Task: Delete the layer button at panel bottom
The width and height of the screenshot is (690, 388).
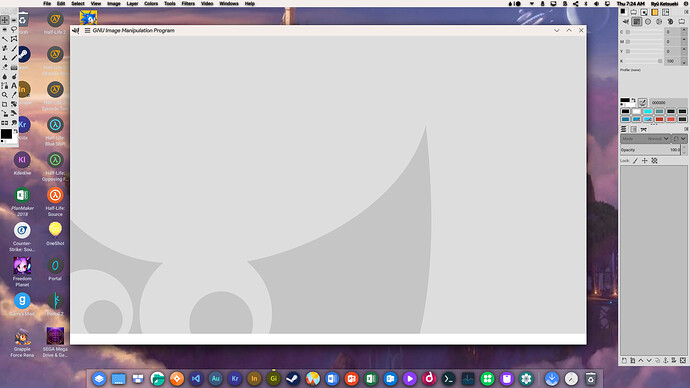Action: (683, 360)
